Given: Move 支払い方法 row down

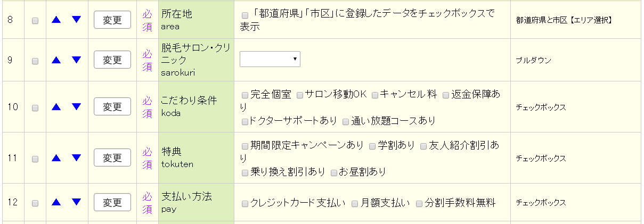Looking at the screenshot, I should pos(76,202).
